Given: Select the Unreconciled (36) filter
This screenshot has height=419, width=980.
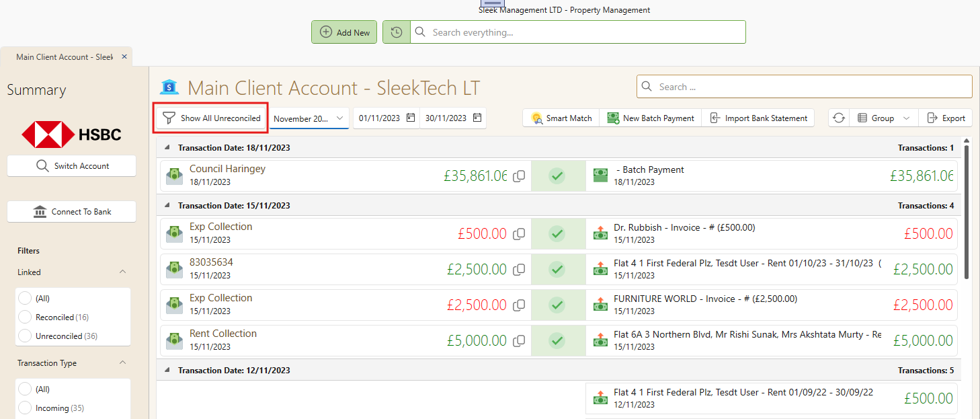Looking at the screenshot, I should tap(25, 336).
